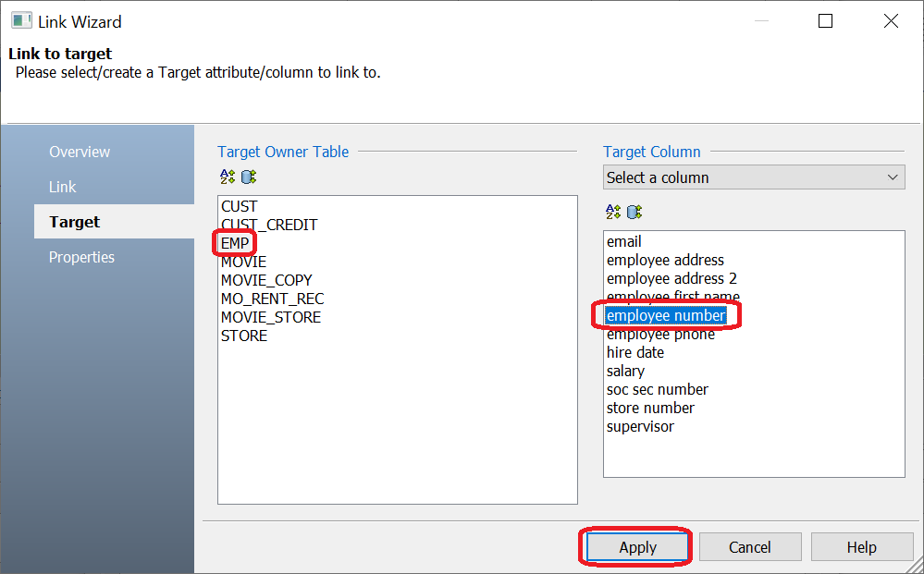Select the 'store number' column

650,408
